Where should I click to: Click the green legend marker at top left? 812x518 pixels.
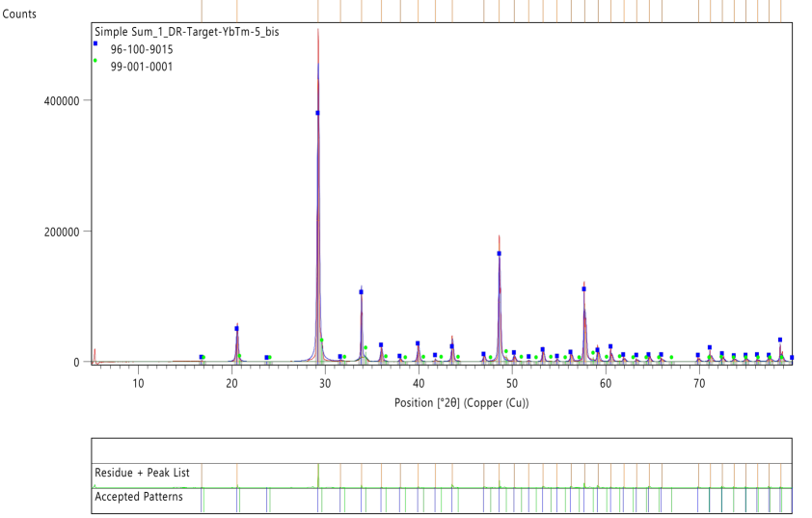tap(95, 61)
